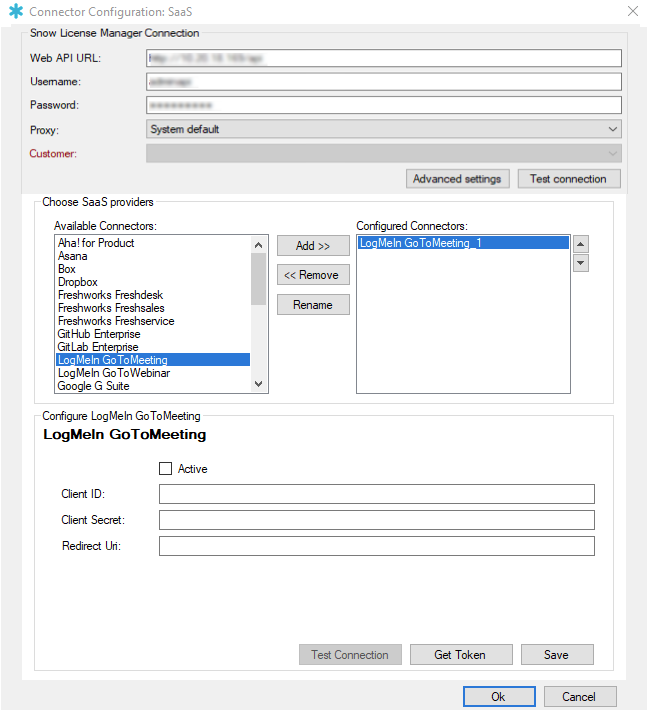Click Rename button
Image resolution: width=648 pixels, height=710 pixels.
tap(313, 305)
